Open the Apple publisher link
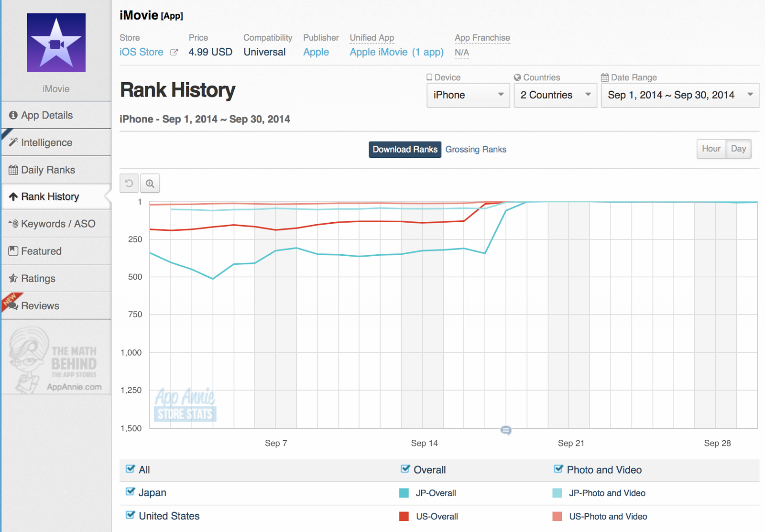This screenshot has width=765, height=532. (x=316, y=52)
